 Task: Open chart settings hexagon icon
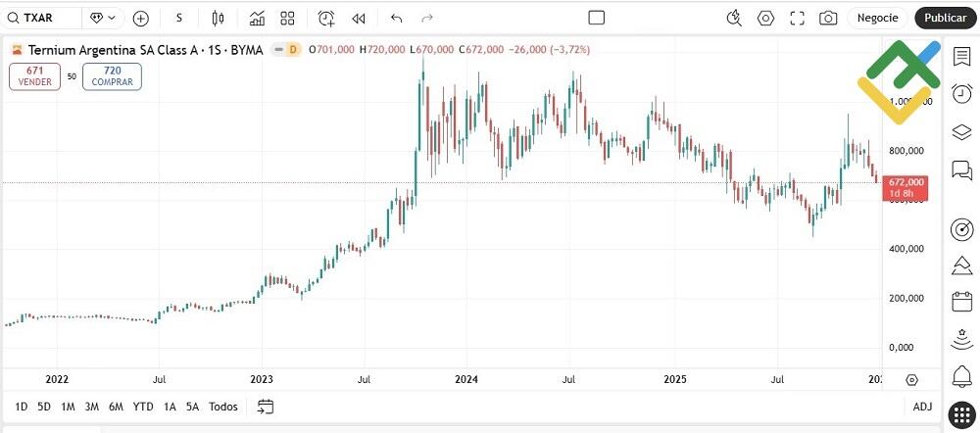coord(765,19)
